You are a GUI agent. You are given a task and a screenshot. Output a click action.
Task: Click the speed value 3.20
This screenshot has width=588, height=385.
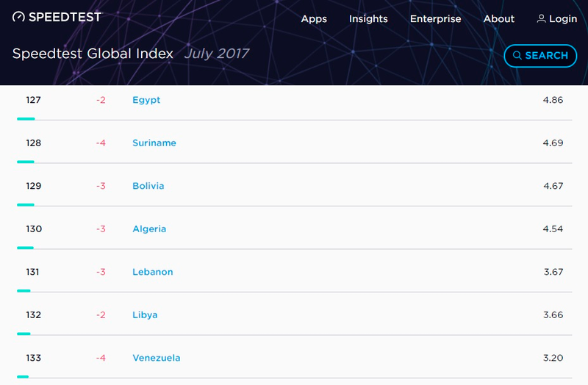click(x=553, y=358)
